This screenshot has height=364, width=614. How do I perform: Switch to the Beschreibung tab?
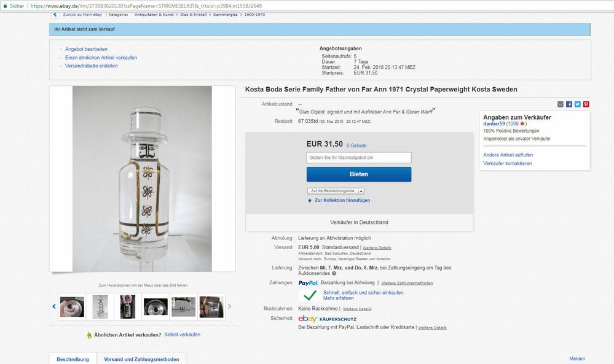[72, 358]
